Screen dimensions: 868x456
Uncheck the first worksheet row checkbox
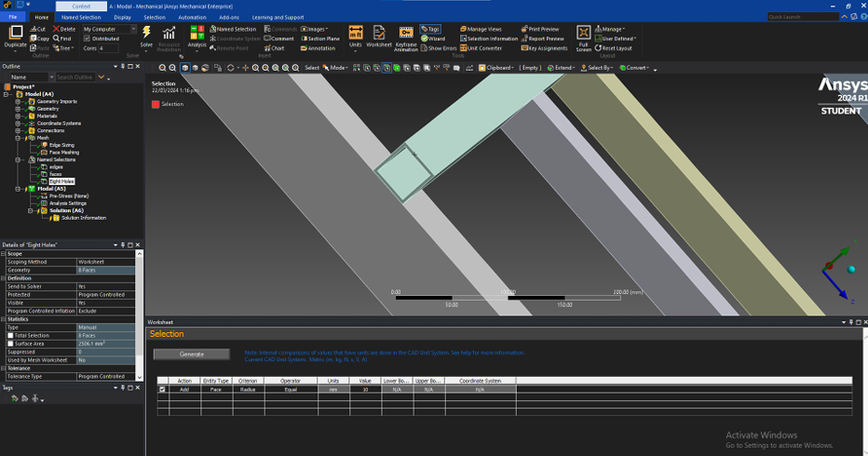pyautogui.click(x=162, y=390)
